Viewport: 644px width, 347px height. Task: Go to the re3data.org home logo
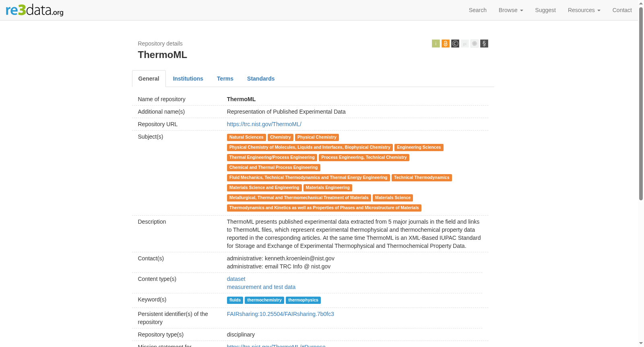click(x=35, y=10)
